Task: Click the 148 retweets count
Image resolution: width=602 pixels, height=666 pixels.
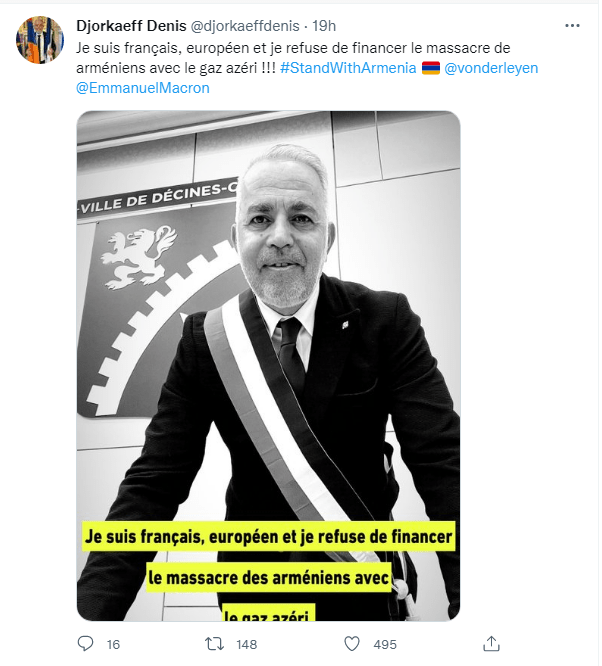Action: pyautogui.click(x=247, y=644)
